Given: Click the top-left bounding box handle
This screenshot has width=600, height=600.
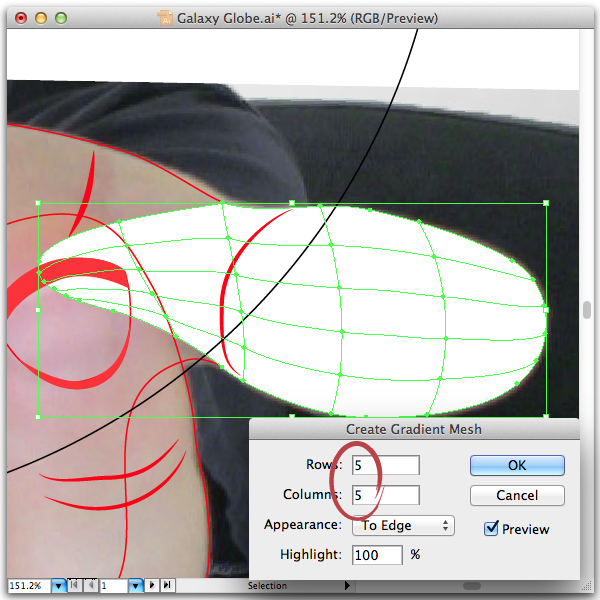Looking at the screenshot, I should pyautogui.click(x=38, y=203).
